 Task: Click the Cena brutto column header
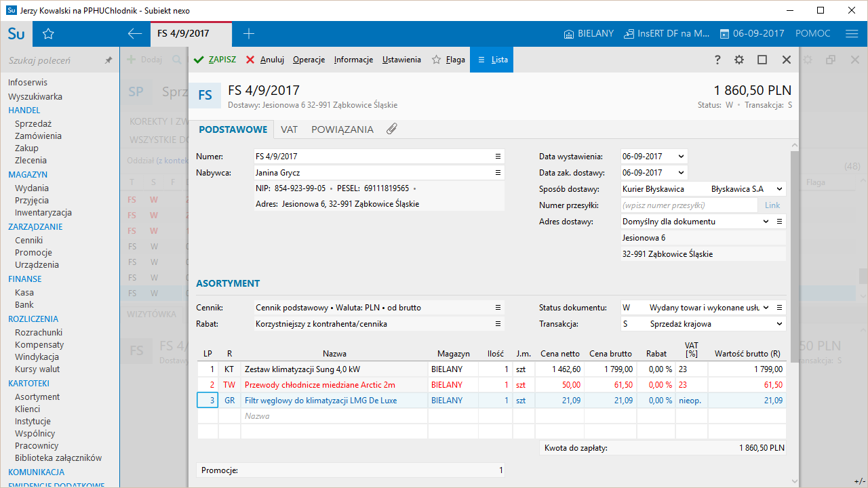coord(610,353)
